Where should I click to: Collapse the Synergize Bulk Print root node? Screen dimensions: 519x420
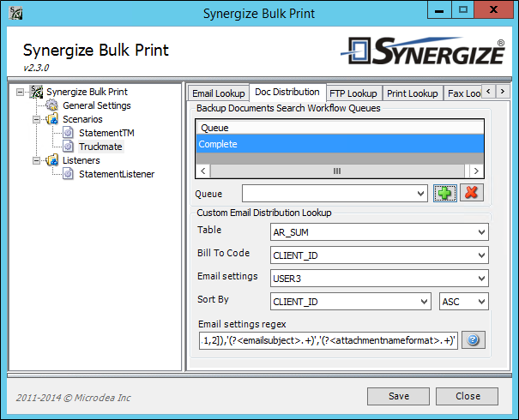(21, 92)
